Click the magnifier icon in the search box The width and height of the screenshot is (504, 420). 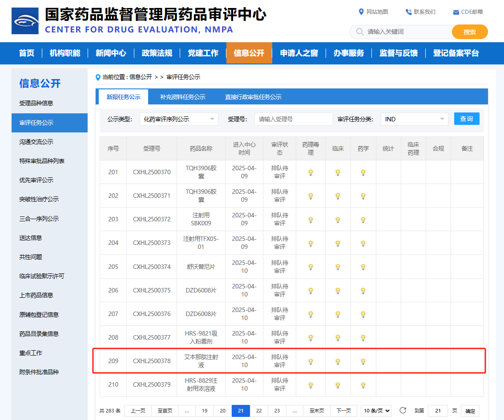point(360,32)
